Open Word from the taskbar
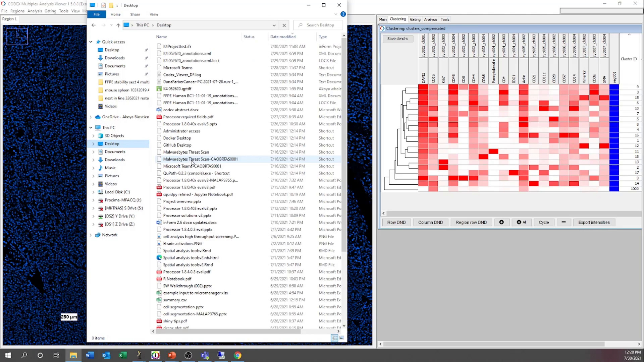This screenshot has width=644, height=362. point(90,355)
